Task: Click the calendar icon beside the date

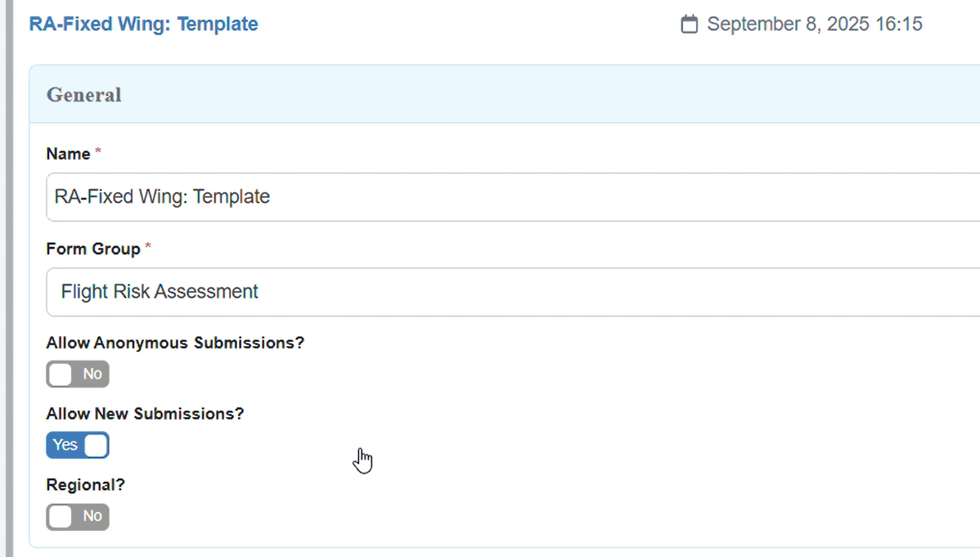Action: [690, 25]
